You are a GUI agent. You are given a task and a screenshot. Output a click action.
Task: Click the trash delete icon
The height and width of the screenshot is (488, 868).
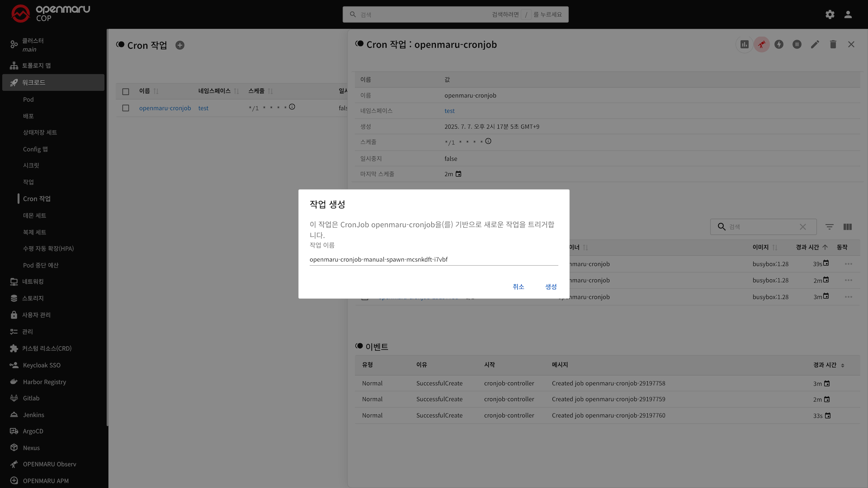833,44
